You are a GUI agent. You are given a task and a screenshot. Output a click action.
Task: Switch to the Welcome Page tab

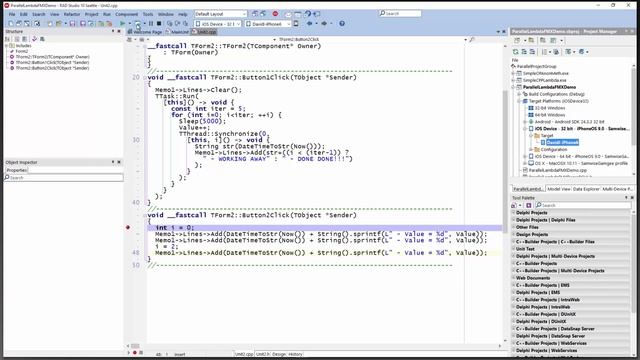pos(145,32)
